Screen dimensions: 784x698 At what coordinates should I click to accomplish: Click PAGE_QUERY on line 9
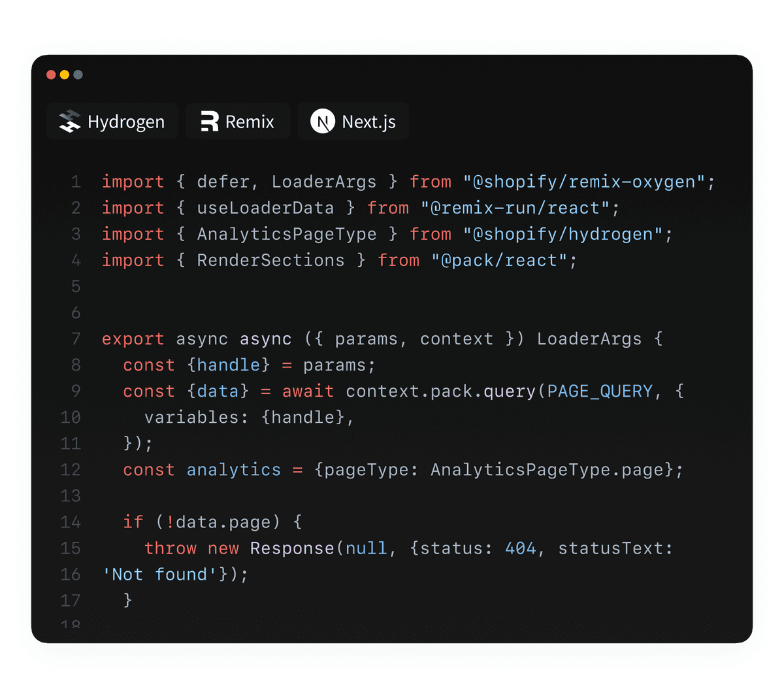[x=600, y=391]
